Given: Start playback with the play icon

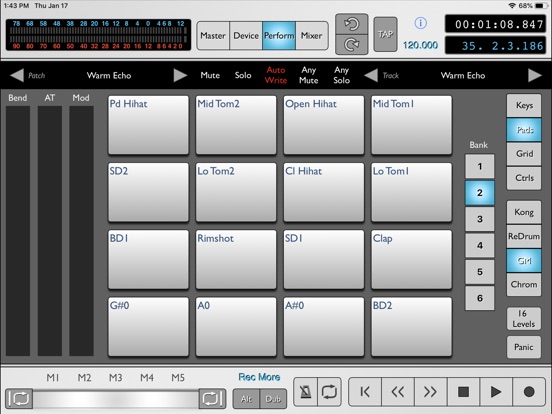Looking at the screenshot, I should (x=496, y=391).
